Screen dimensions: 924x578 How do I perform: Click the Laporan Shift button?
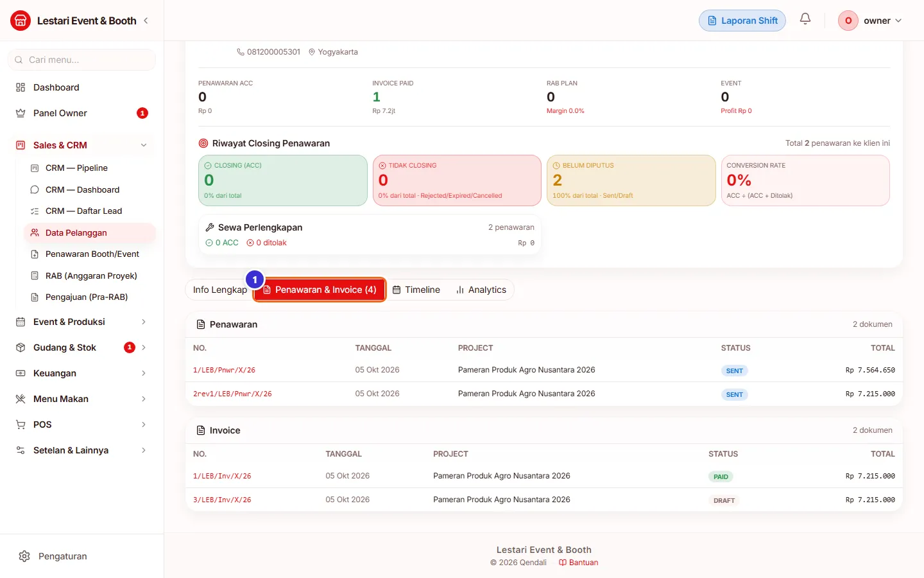(742, 21)
